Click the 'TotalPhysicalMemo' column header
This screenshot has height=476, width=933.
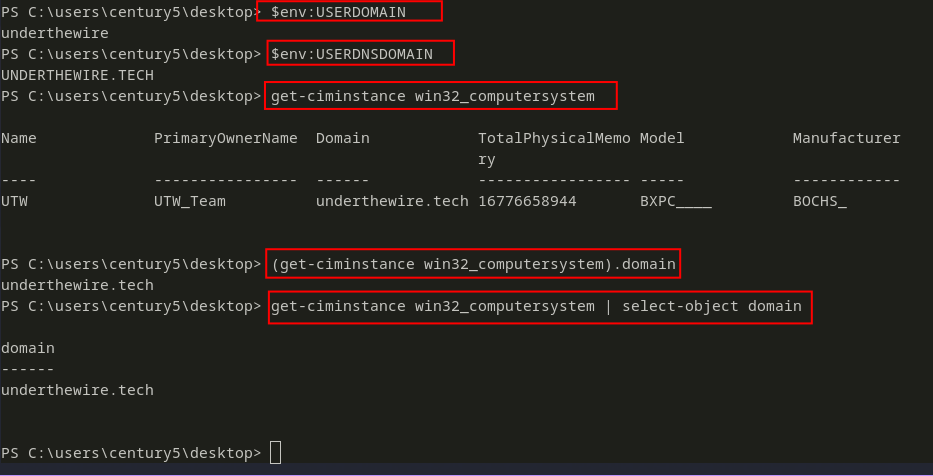pos(554,138)
